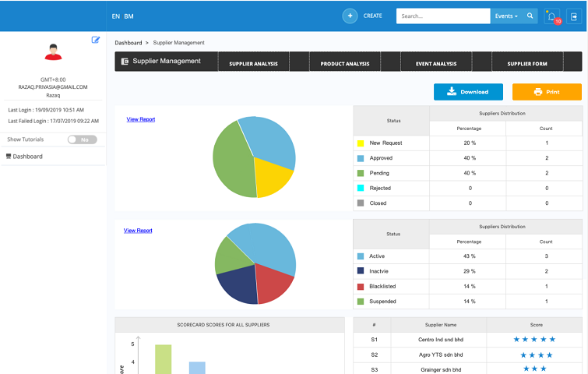Viewport: 588px width, 374px height.
Task: Switch language to BM
Action: click(129, 16)
